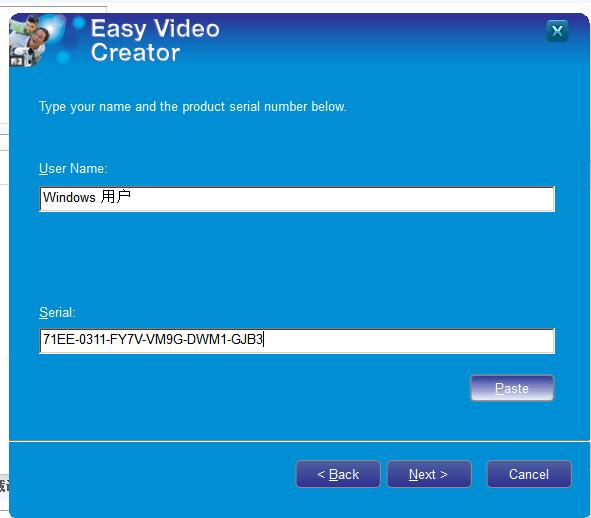Close the dialog with the X icon
This screenshot has height=518, width=591.
(x=557, y=31)
